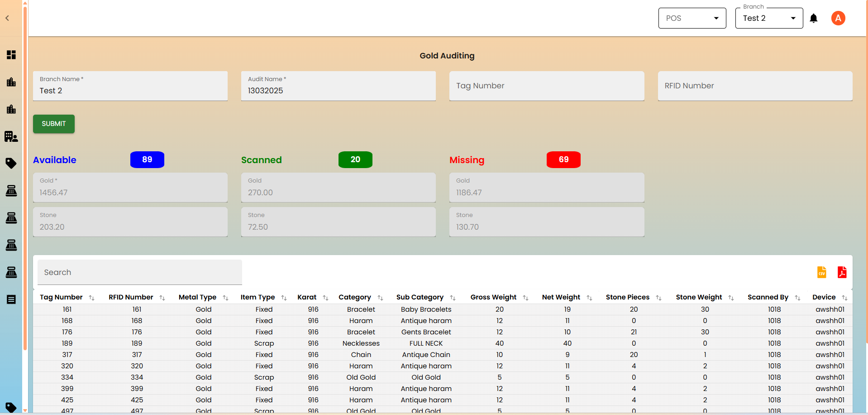
Task: Sort by Sub Category column arrows
Action: (x=453, y=298)
